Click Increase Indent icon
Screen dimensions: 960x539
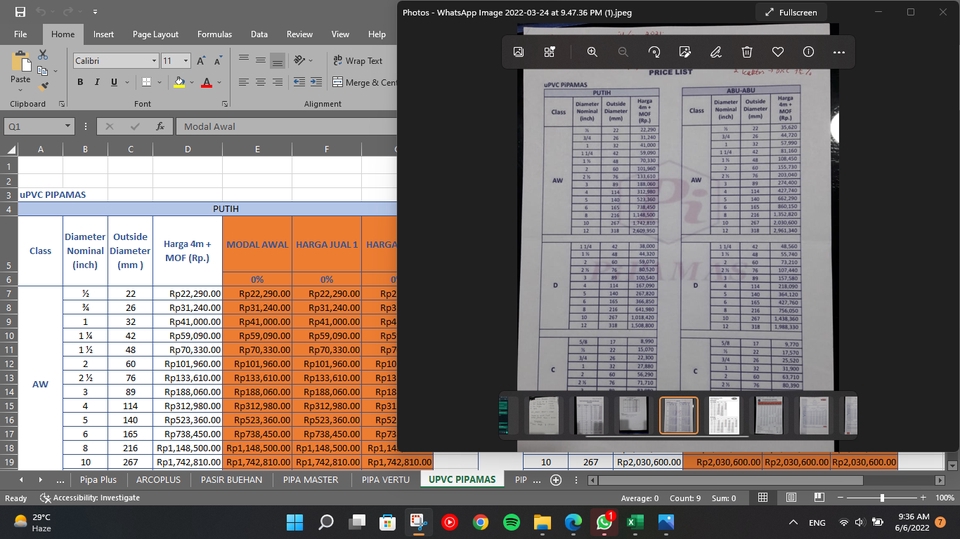[x=316, y=82]
